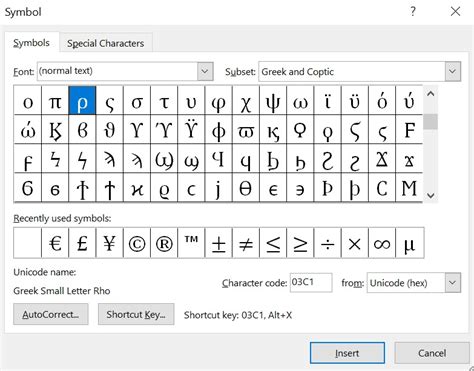Select the Greek small letter pi symbol
This screenshot has width=474, height=371.
[55, 101]
